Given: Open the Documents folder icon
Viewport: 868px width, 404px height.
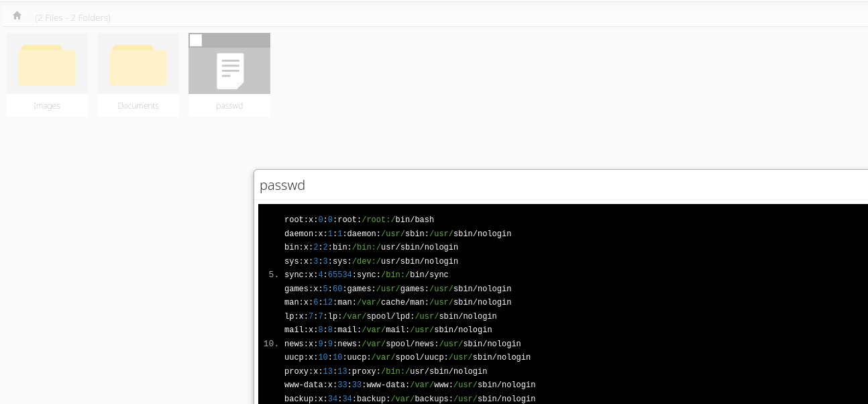Looking at the screenshot, I should click(x=138, y=65).
